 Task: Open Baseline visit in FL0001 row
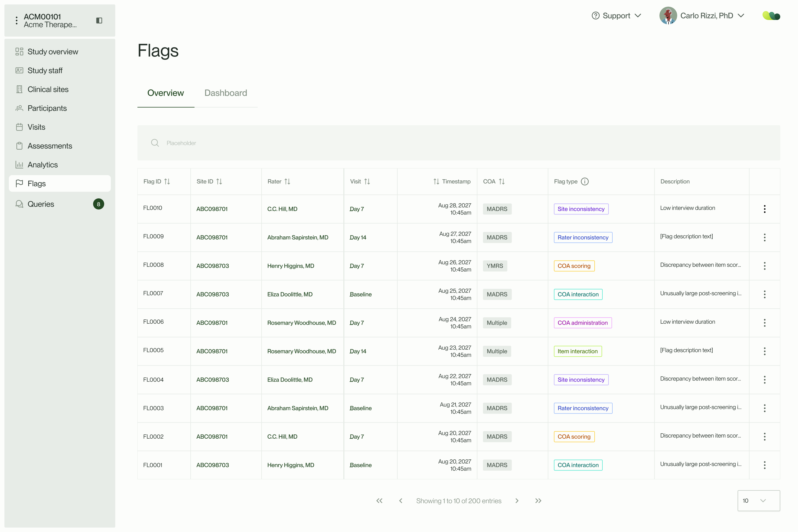coord(361,465)
